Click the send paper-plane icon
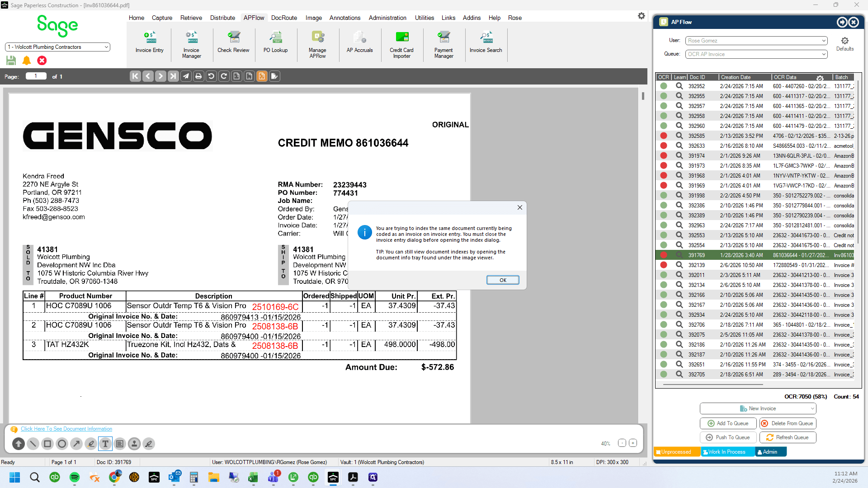868x488 pixels. [x=186, y=76]
